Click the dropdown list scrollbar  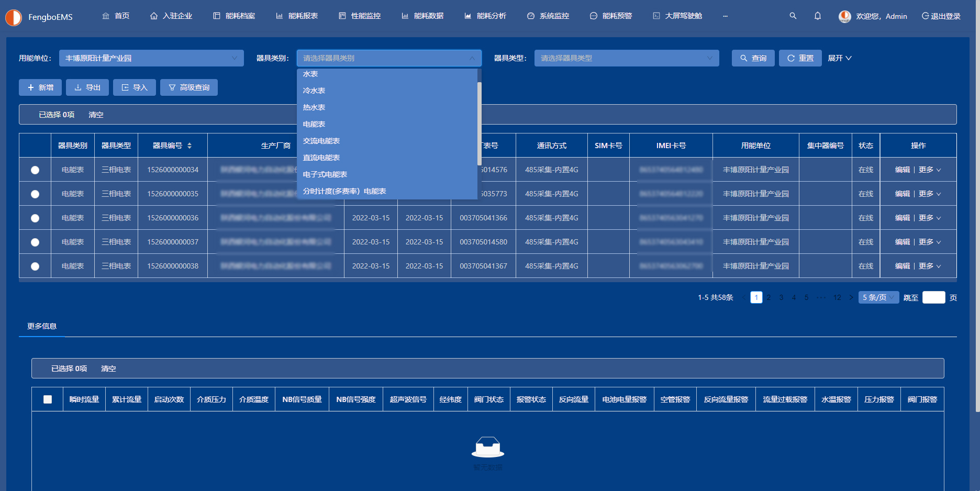click(479, 123)
